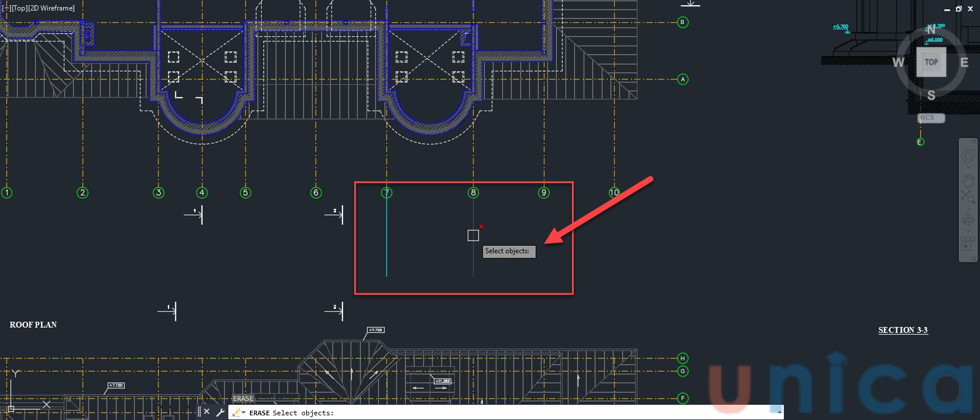Open the [-] viewport controls menu
Image resolution: width=980 pixels, height=420 pixels.
point(6,8)
